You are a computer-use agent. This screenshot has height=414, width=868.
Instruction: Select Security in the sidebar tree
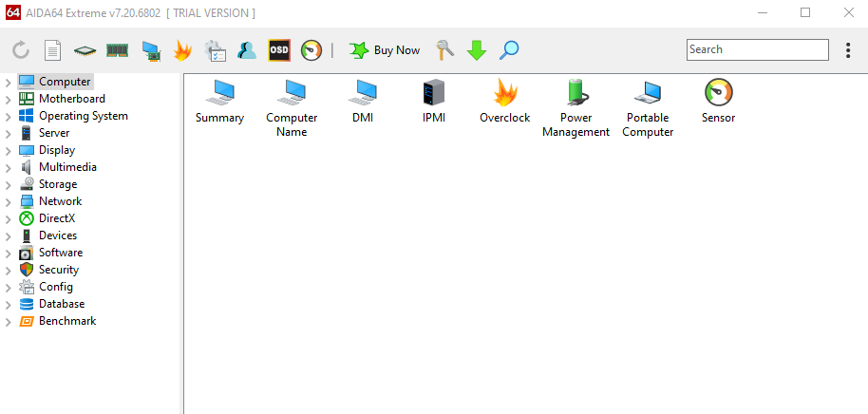pyautogui.click(x=48, y=270)
